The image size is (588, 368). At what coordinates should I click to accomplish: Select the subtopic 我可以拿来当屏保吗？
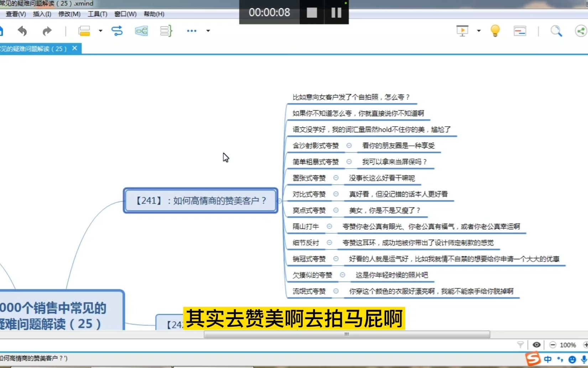pos(395,162)
